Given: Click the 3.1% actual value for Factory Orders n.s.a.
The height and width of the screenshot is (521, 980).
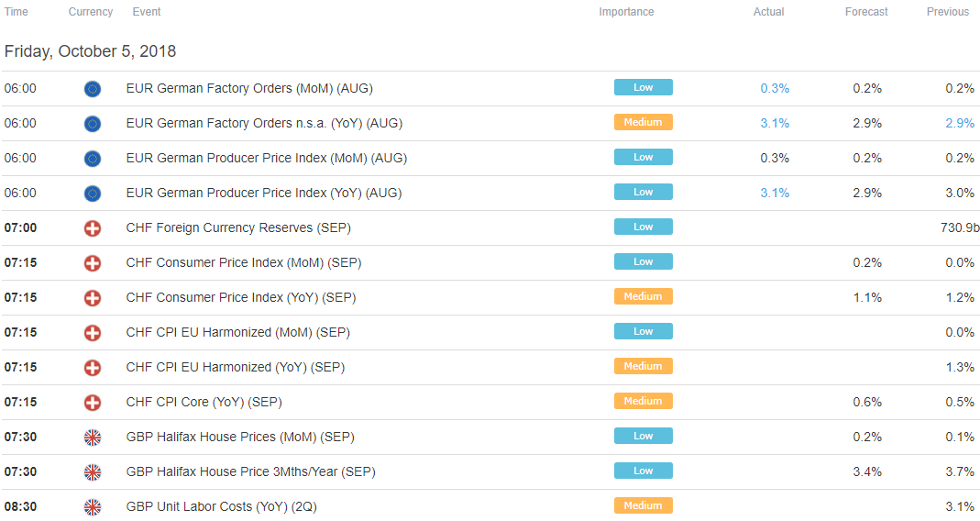Looking at the screenshot, I should click(775, 124).
